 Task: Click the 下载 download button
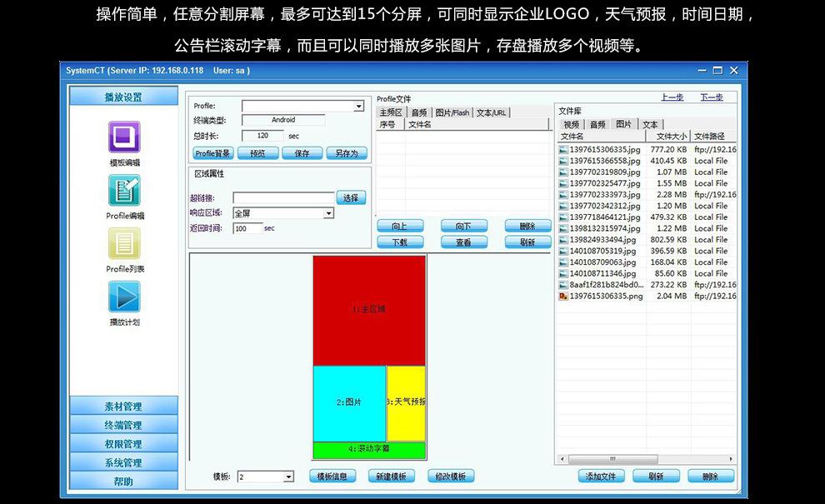tap(400, 242)
